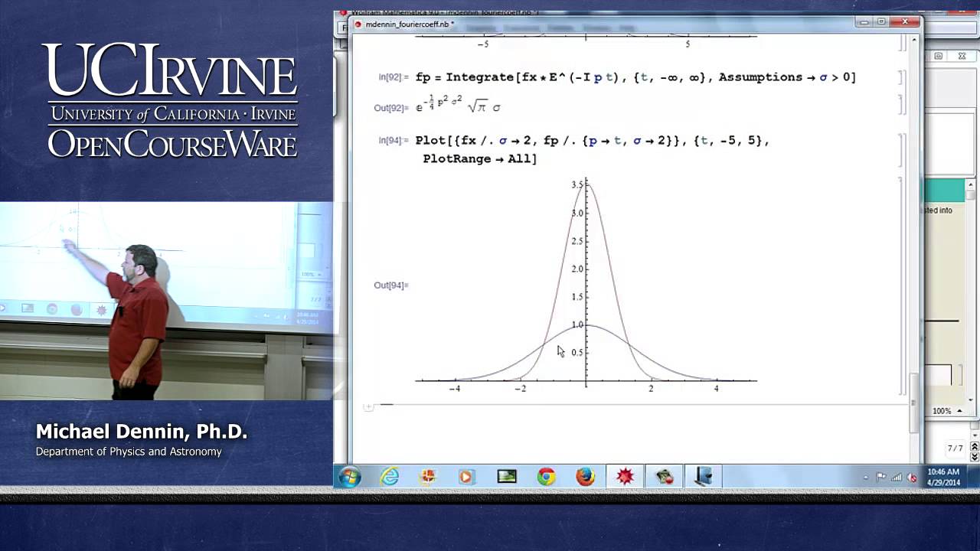The image size is (980, 551).
Task: Maximize the Mathematica notebook window
Action: click(881, 22)
